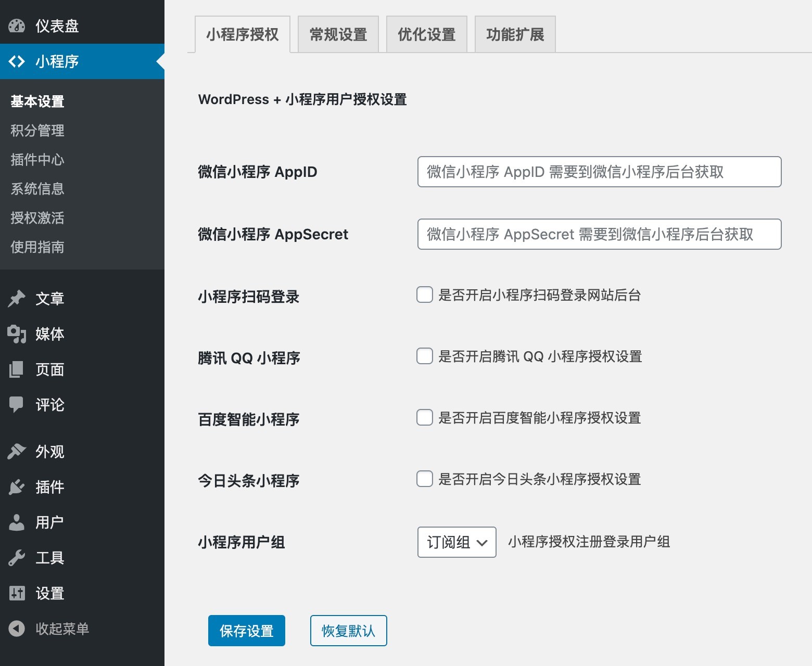
Task: Click the pages icon beside 页面
Action: (17, 369)
